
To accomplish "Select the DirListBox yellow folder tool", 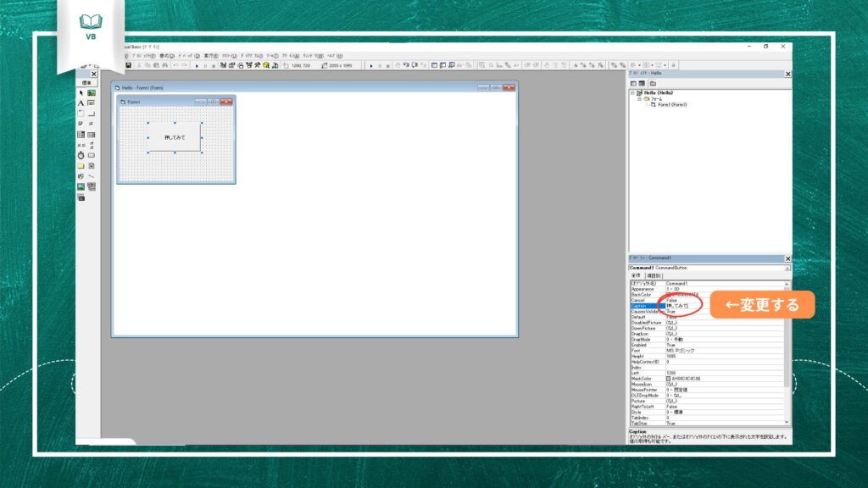I will pyautogui.click(x=81, y=166).
